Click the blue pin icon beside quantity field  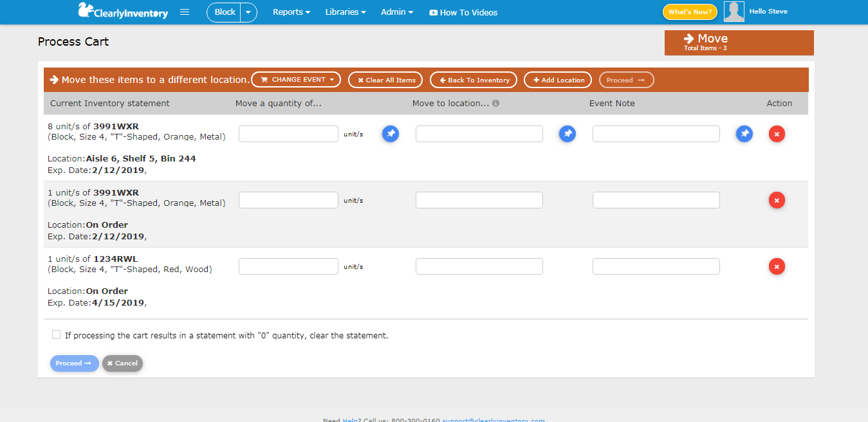[391, 134]
